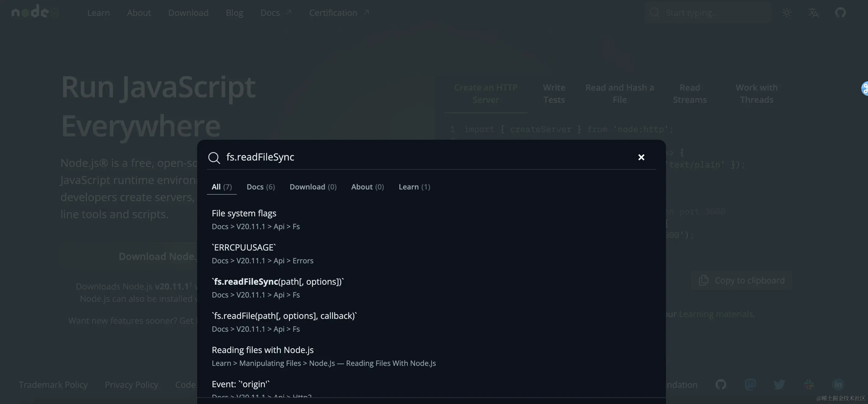Image resolution: width=868 pixels, height=404 pixels.
Task: Open the footer Mastodon icon
Action: [750, 384]
